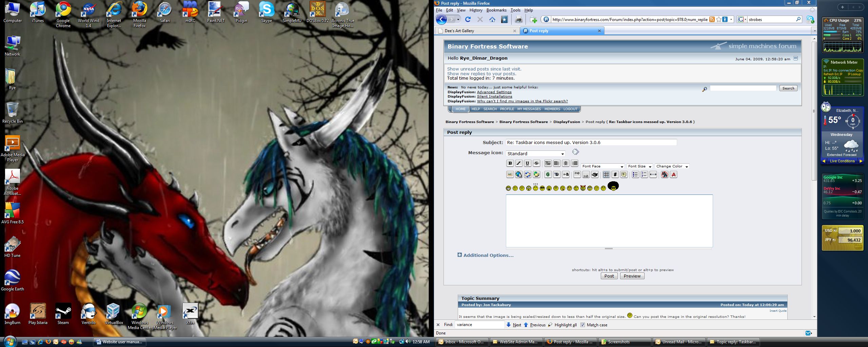Apply bold formatting in the reply editor

(x=510, y=163)
